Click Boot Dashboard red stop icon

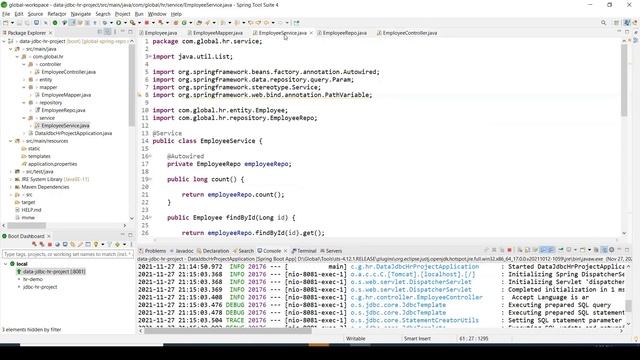coord(50,244)
